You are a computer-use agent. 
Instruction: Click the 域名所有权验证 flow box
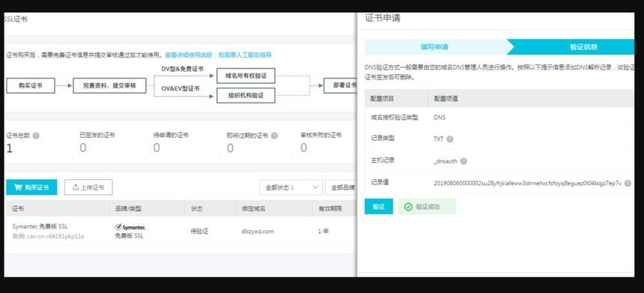pos(246,76)
